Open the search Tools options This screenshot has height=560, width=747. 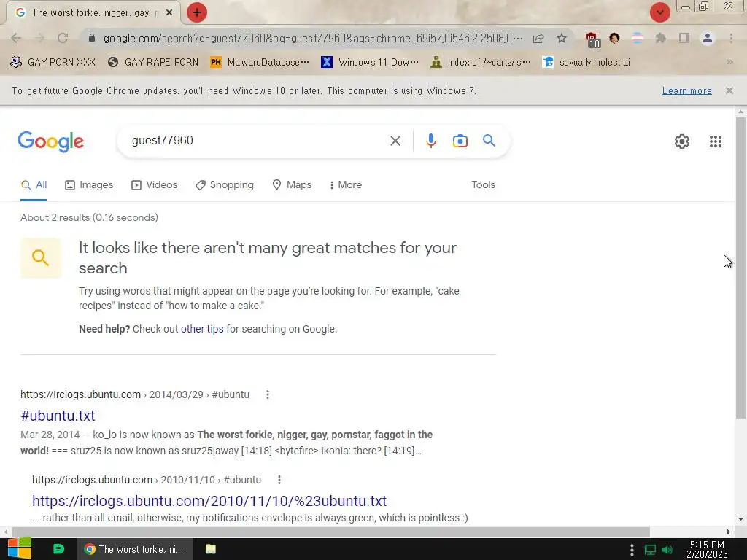click(483, 184)
